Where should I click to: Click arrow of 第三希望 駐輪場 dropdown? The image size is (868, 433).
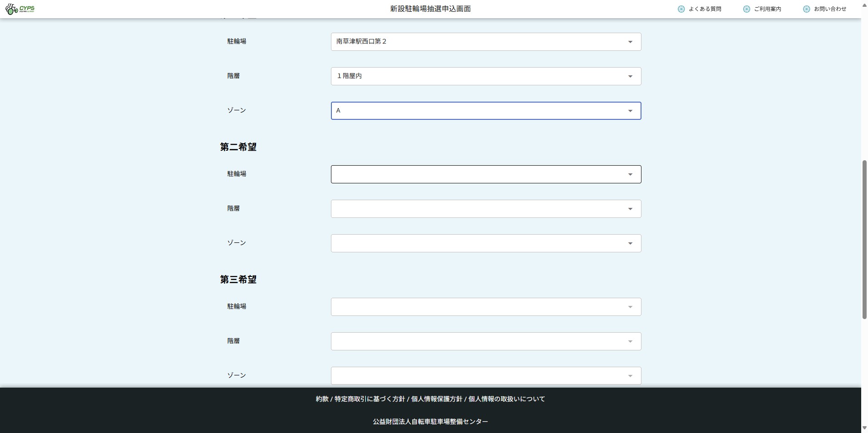(x=630, y=307)
